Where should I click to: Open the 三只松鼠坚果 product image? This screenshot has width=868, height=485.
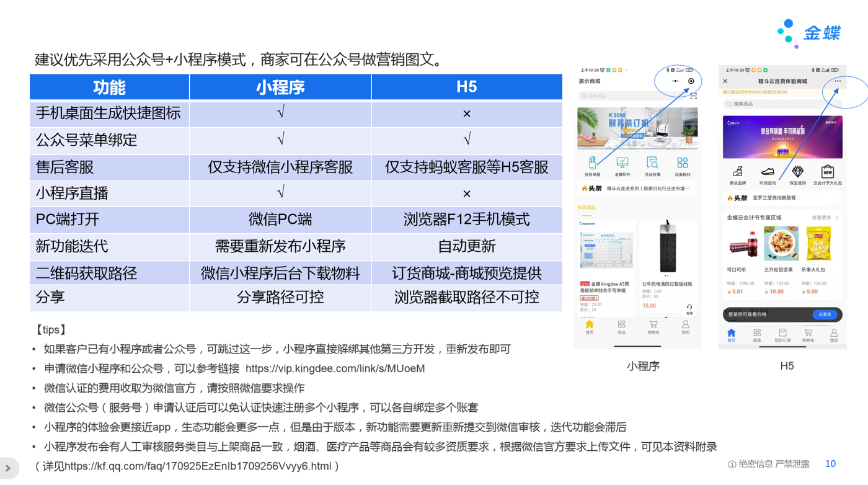781,244
